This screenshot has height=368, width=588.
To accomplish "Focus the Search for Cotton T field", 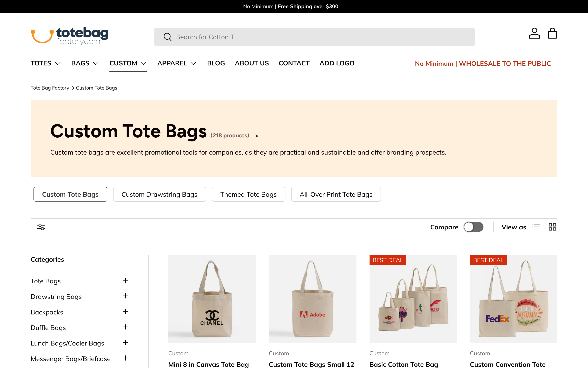I will coord(314,37).
